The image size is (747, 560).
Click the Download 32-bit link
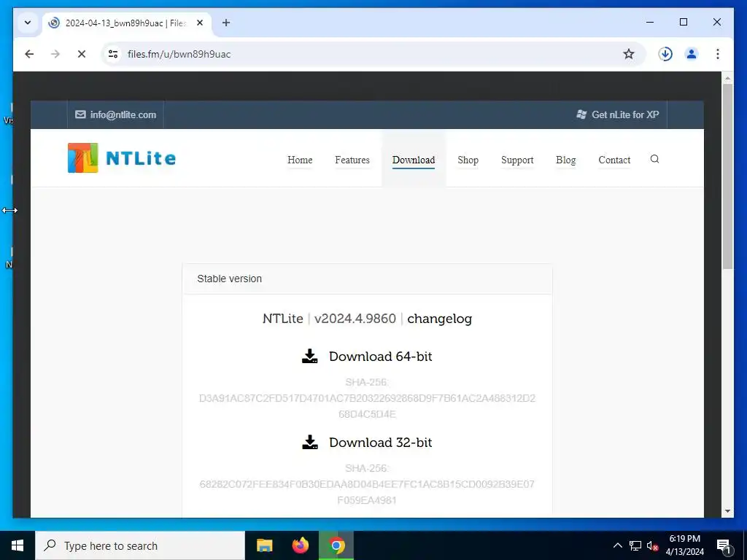click(380, 443)
